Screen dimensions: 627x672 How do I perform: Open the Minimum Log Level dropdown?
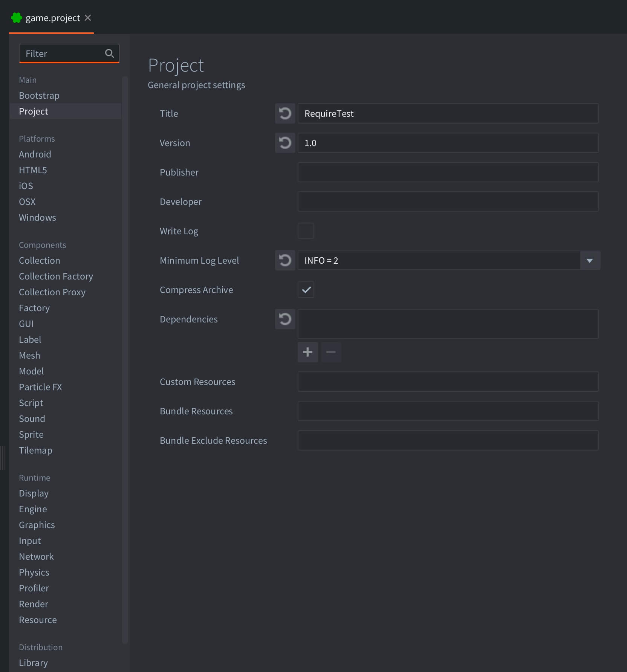click(589, 260)
